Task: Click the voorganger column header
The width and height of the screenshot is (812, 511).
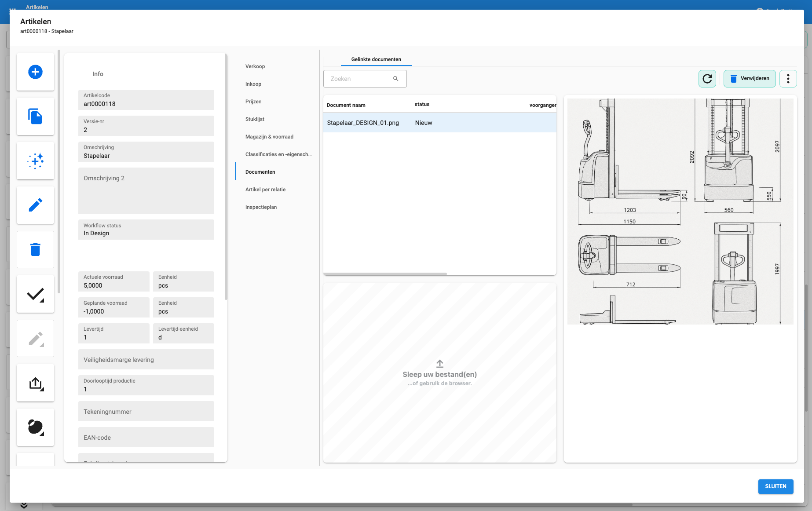Action: coord(543,105)
